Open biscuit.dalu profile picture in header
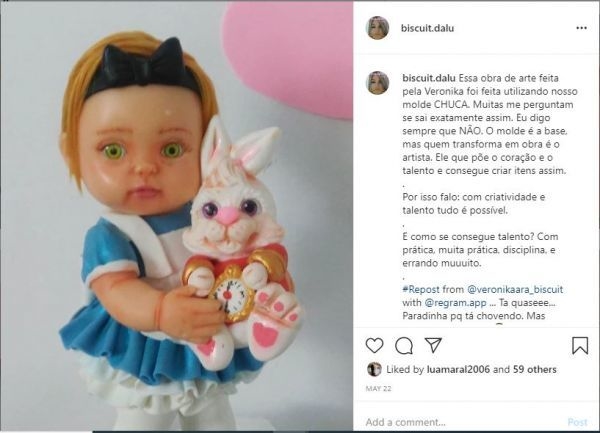 pyautogui.click(x=377, y=28)
